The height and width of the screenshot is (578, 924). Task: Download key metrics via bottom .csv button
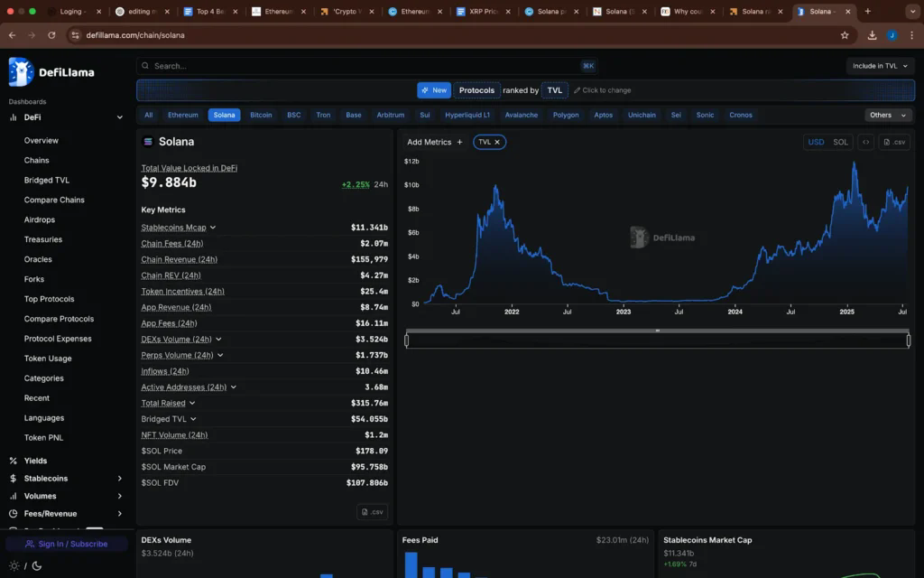372,512
